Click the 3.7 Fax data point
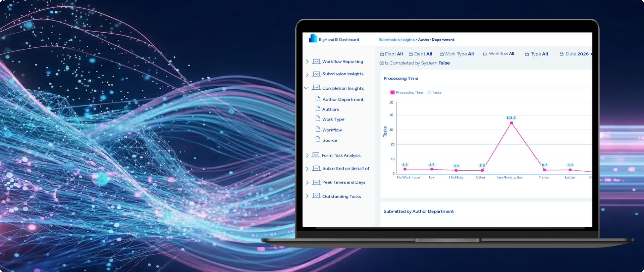 click(x=432, y=169)
